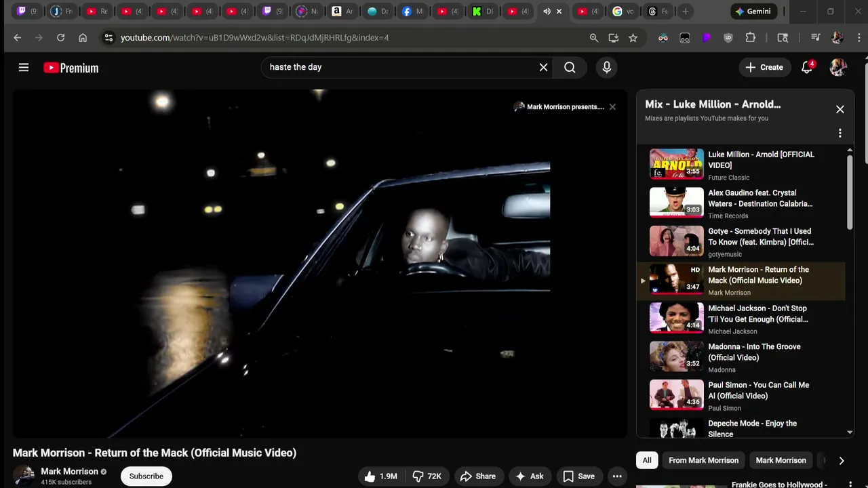Dismiss the Mark Morrison presents card

(x=612, y=107)
